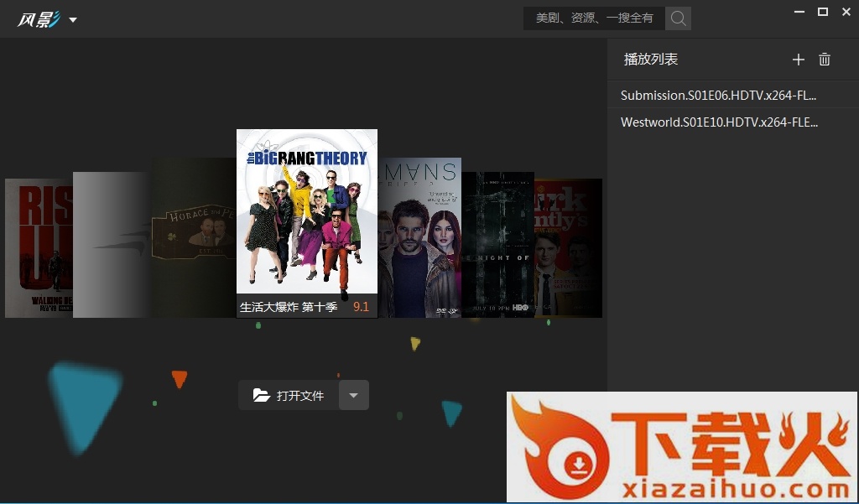859x504 pixels.
Task: Expand the dropdown arrow beside 风影 logo
Action: [x=73, y=20]
